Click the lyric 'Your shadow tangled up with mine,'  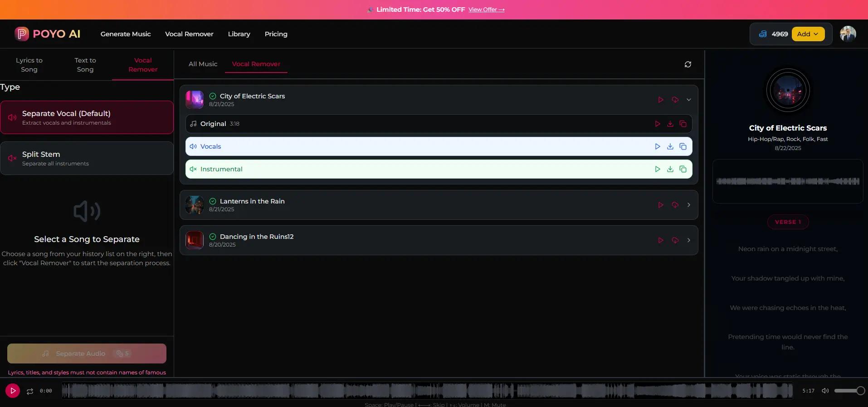(x=788, y=278)
